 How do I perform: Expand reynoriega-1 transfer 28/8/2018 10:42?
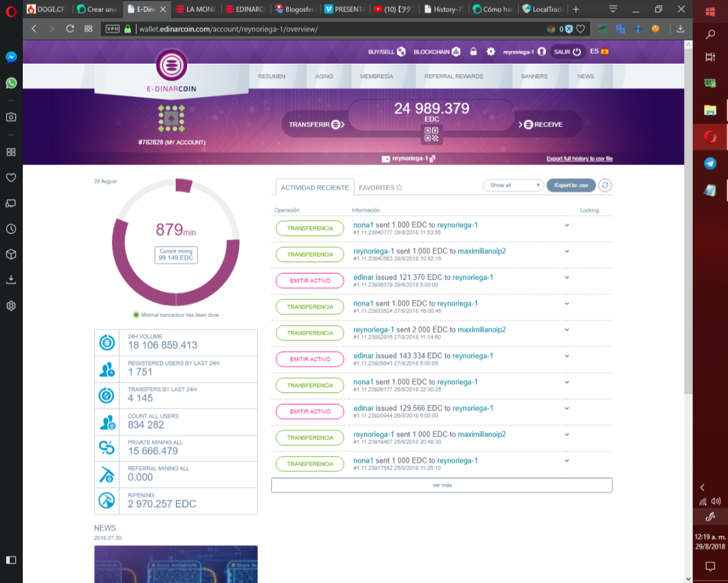point(567,251)
